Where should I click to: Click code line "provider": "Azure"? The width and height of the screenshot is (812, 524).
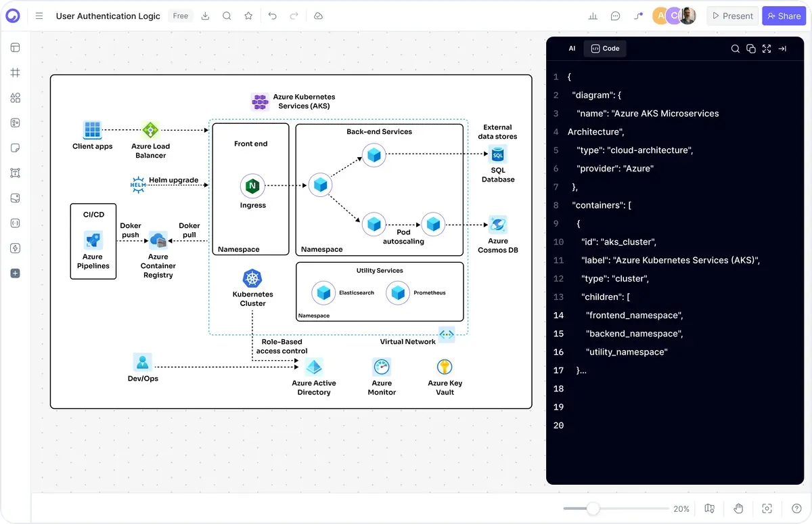pos(615,168)
